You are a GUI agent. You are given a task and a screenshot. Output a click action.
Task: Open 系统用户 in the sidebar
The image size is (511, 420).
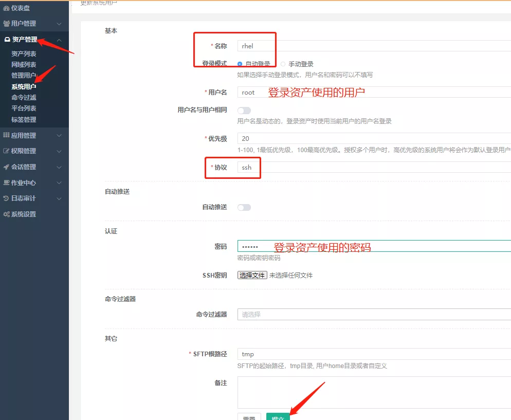[x=24, y=86]
